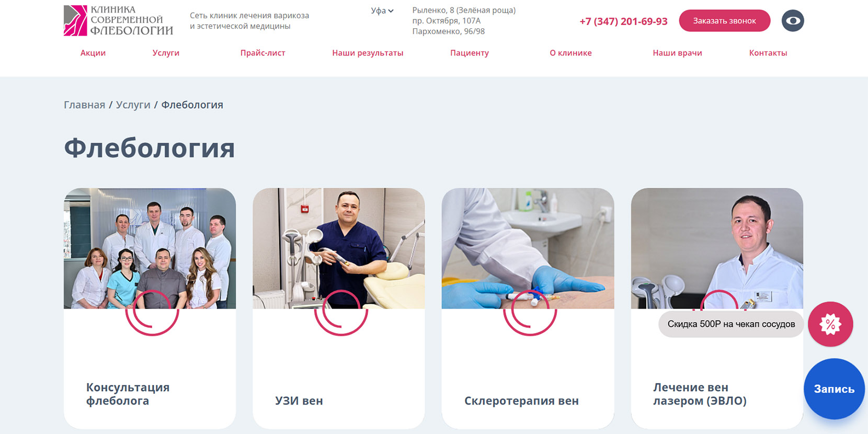
Task: Open Лечение вен лазером (ЭВЛО) card
Action: coord(717,309)
